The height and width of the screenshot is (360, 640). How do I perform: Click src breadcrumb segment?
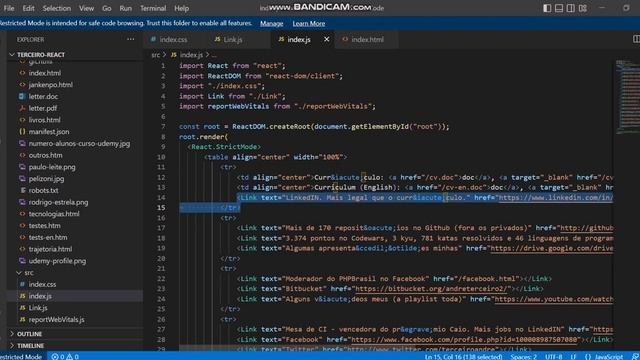click(x=156, y=55)
